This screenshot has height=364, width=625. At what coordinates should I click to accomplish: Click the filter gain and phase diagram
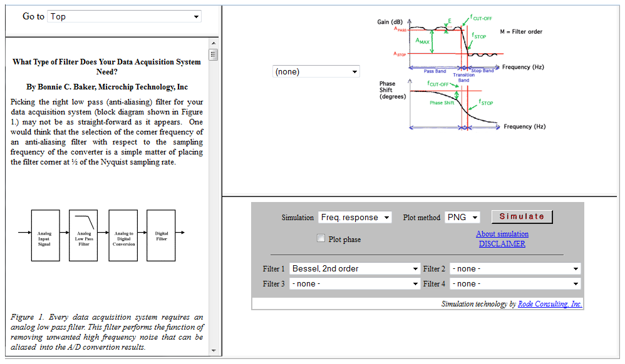[x=460, y=72]
